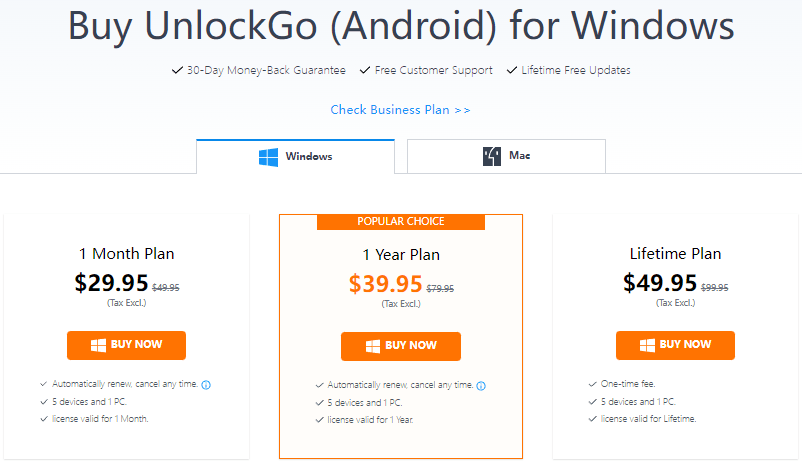Switch to the Windows tab
Screen dimensions: 802x464
[x=295, y=156]
